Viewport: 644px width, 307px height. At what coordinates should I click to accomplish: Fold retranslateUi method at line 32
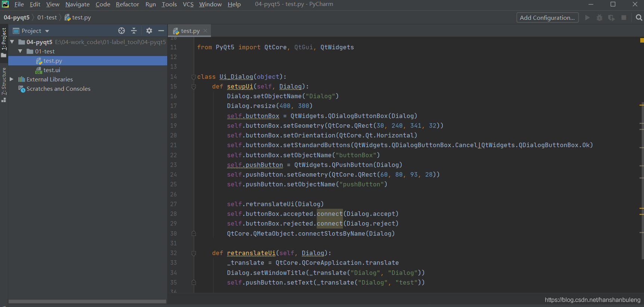(x=194, y=253)
